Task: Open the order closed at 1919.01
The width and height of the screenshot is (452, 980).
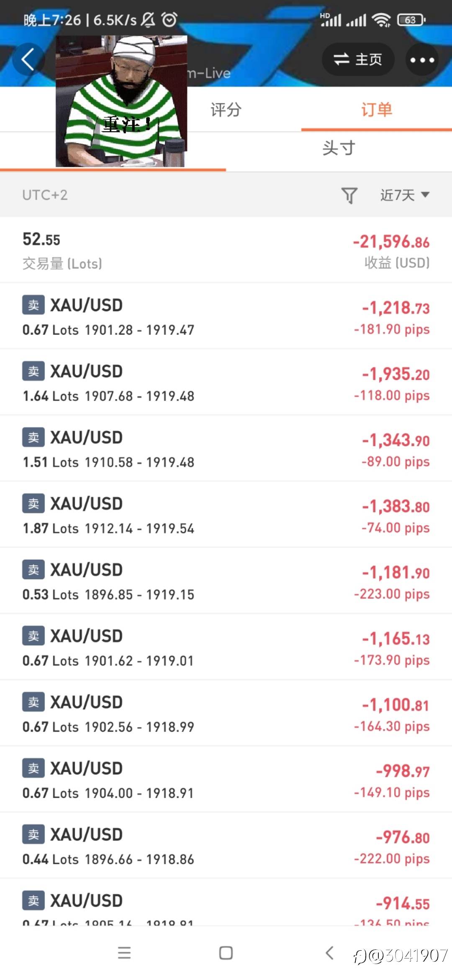Action: 226,647
